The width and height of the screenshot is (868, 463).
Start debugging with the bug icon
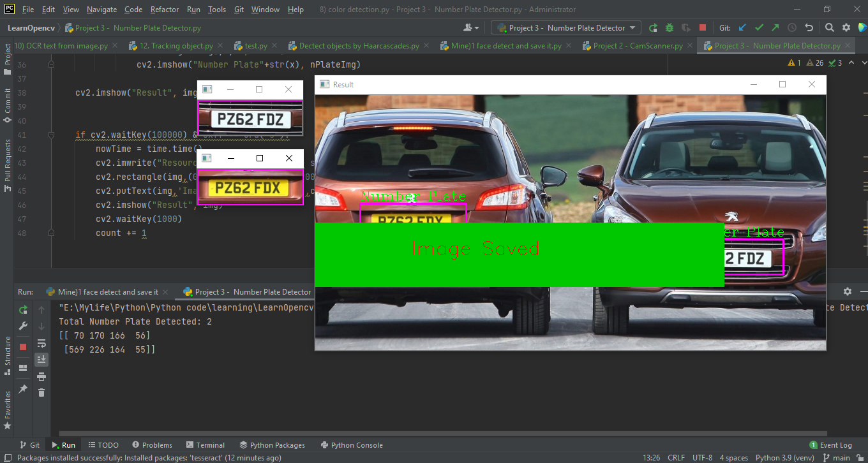670,27
